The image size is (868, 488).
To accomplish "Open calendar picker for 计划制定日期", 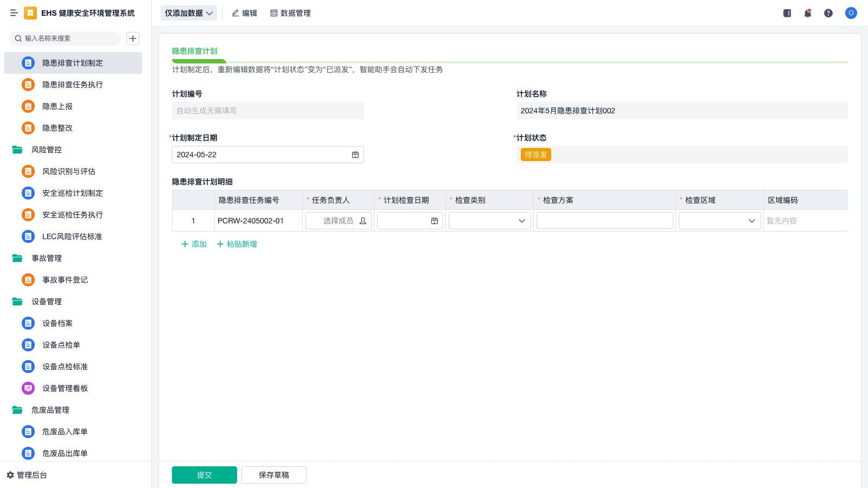I will tap(355, 155).
